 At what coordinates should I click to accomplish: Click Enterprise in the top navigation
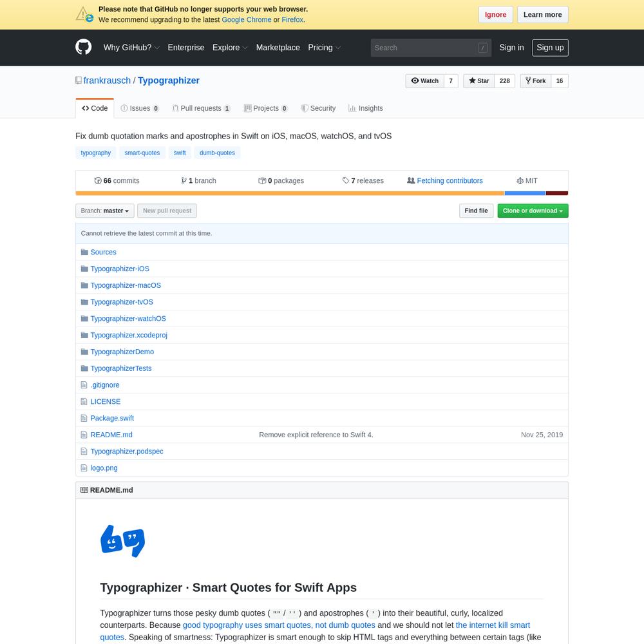pyautogui.click(x=186, y=48)
